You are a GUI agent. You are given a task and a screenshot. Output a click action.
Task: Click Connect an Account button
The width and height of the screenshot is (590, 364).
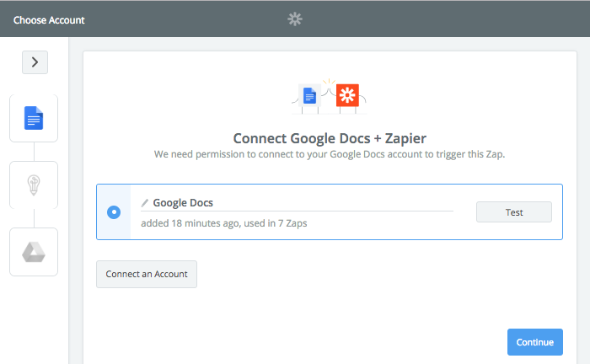point(147,274)
